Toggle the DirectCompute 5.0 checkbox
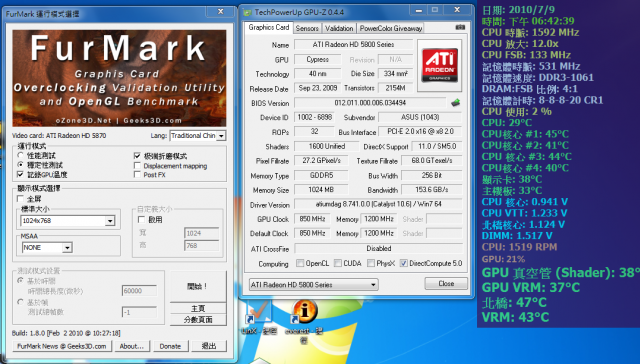The image size is (640, 364). click(404, 263)
